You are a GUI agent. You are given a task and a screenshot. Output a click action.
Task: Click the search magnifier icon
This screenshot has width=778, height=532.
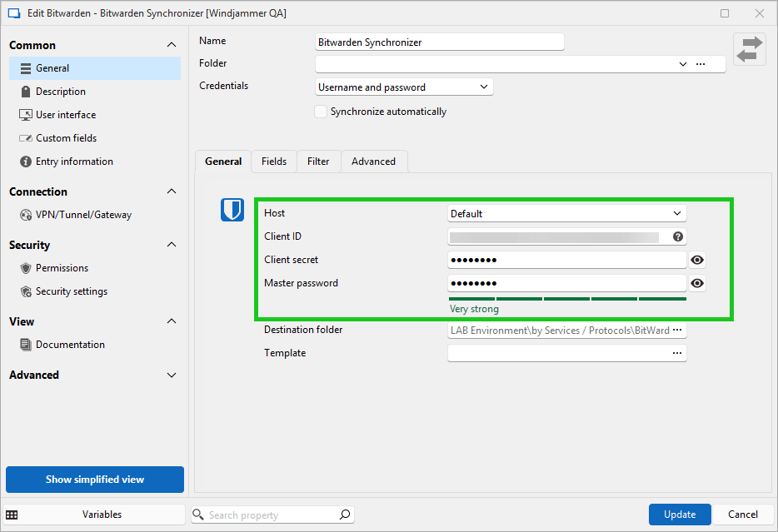point(345,515)
